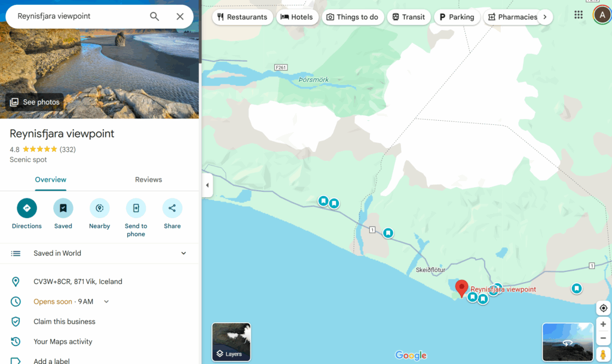Screen dimensions: 612x364
Task: Open the Google account avatar
Action: [602, 15]
